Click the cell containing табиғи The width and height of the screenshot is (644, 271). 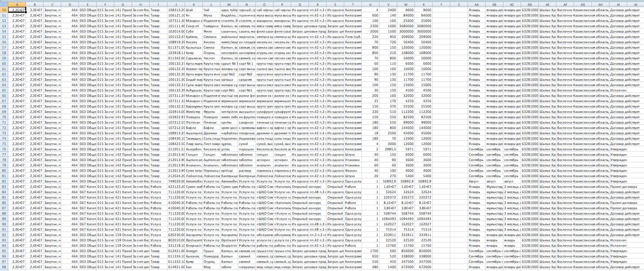229,267
